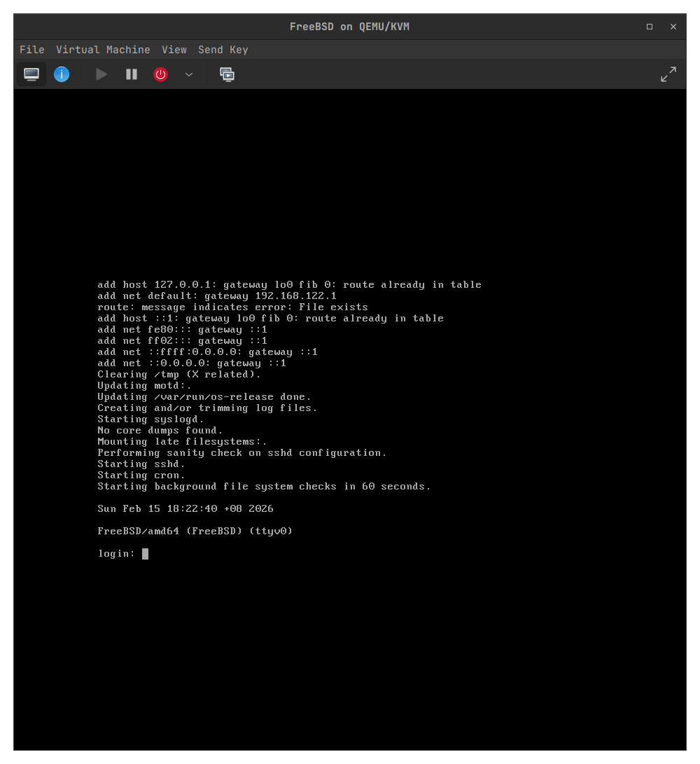Maximize the FreeBSD VM window
700x764 pixels.
650,27
